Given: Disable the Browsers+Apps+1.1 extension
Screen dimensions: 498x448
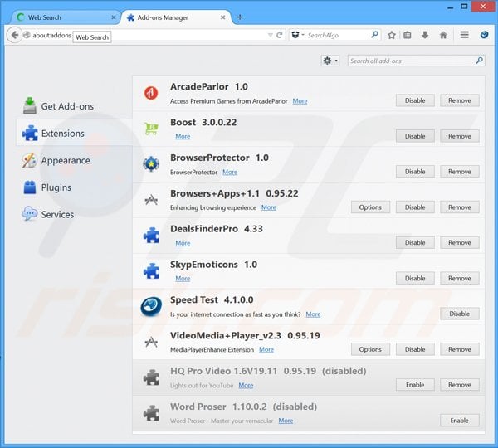Looking at the screenshot, I should pyautogui.click(x=415, y=207).
